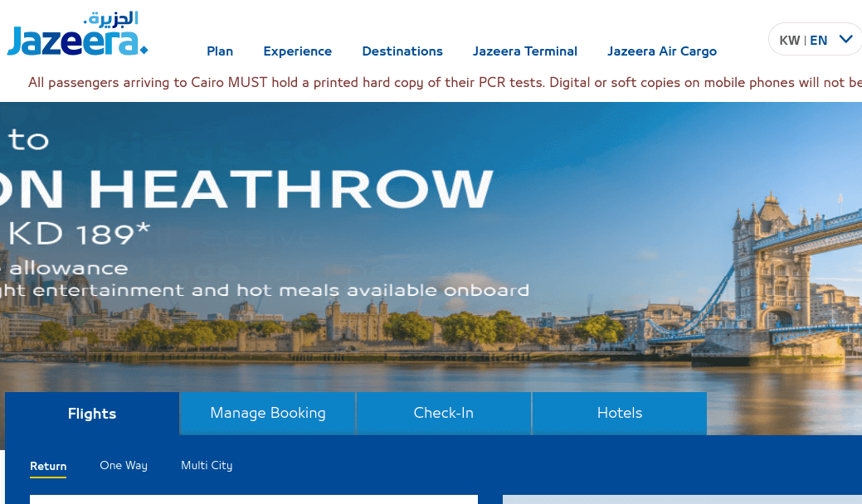Image resolution: width=862 pixels, height=504 pixels.
Task: Open the Jazeera Terminal link
Action: tap(525, 51)
